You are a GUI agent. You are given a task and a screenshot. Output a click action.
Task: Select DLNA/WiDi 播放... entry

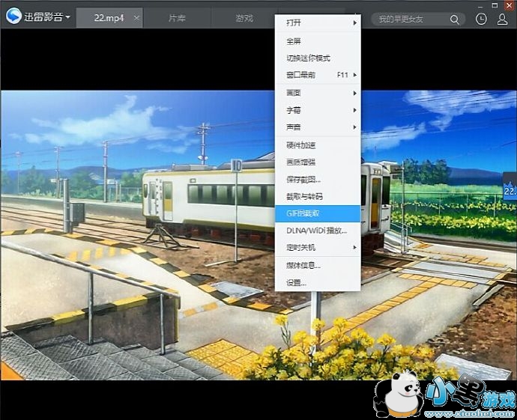[318, 231]
